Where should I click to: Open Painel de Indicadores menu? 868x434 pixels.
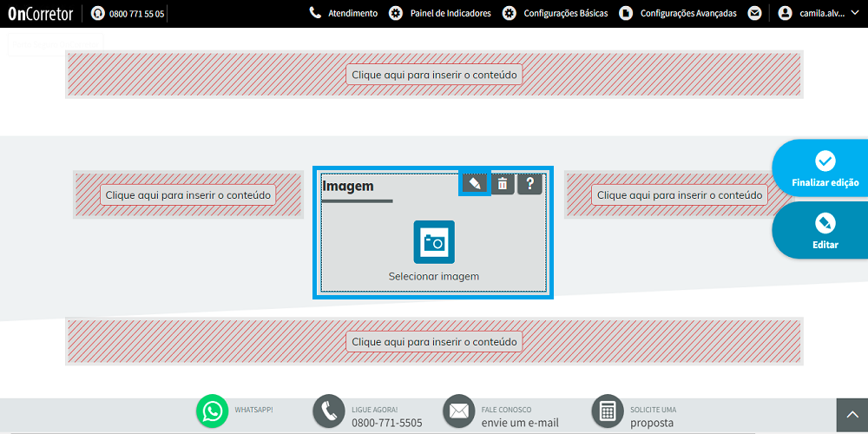(x=440, y=13)
